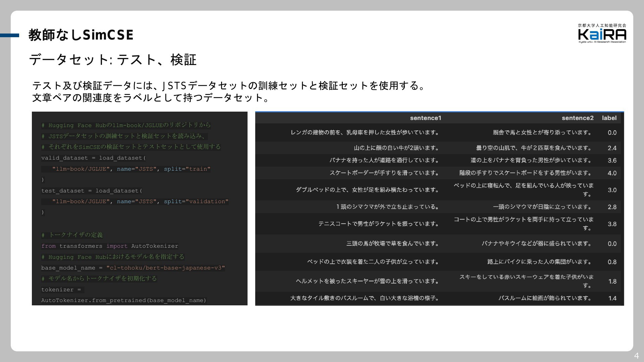Select cell 曇り空の山肌で、牛が２匹草を食んでいます。

click(x=534, y=148)
